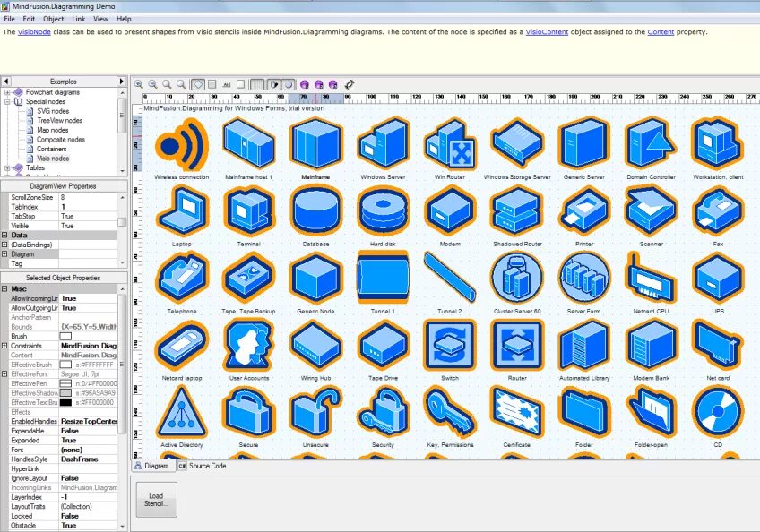Image resolution: width=760 pixels, height=532 pixels.
Task: Select the Domain Controller shape
Action: click(651, 144)
